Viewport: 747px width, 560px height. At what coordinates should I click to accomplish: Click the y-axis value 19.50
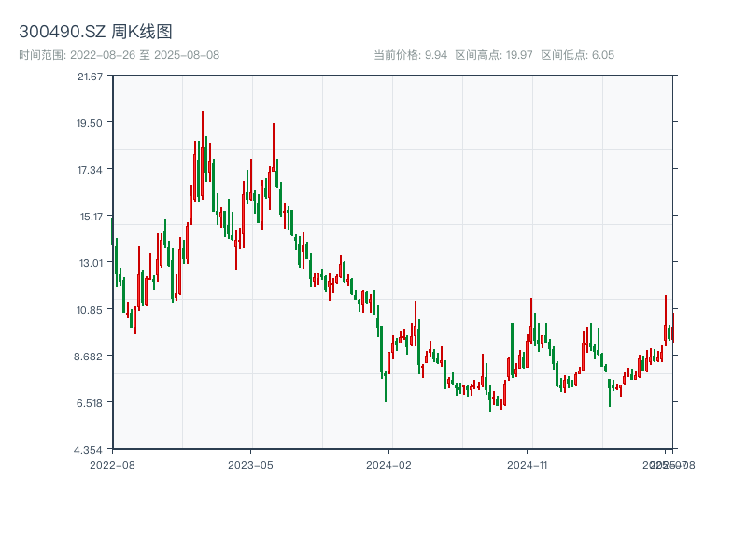tap(90, 123)
